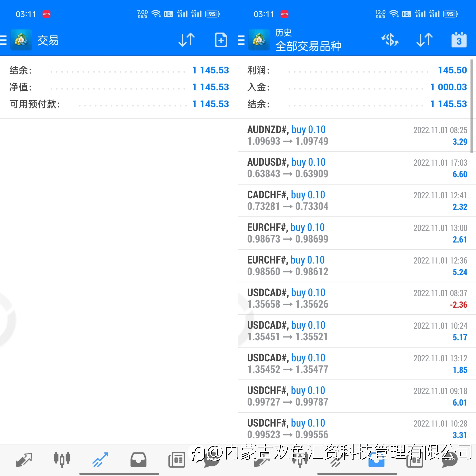Screen dimensions: 476x476
Task: Switch to Chart candlestick tab in left bottom bar
Action: (x=62, y=460)
